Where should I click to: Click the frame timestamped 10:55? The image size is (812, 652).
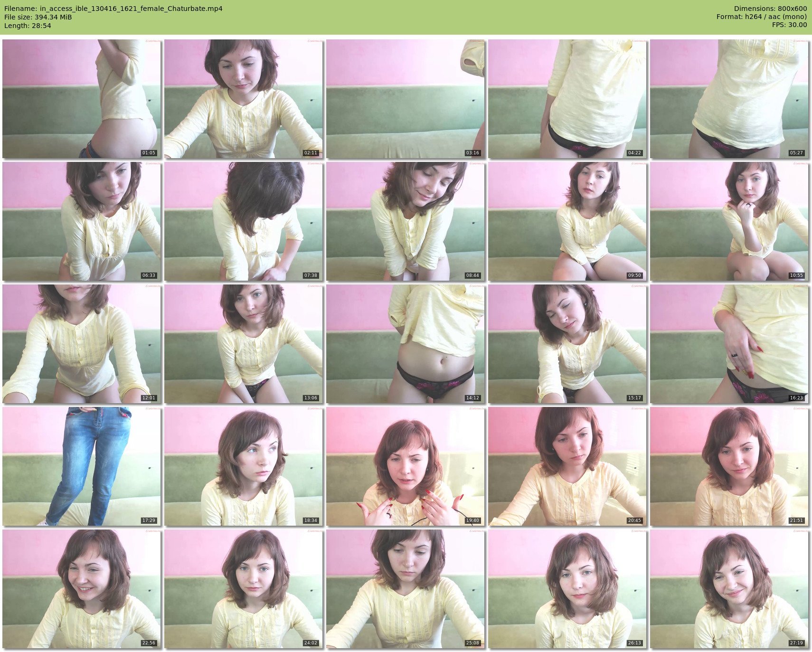(729, 221)
